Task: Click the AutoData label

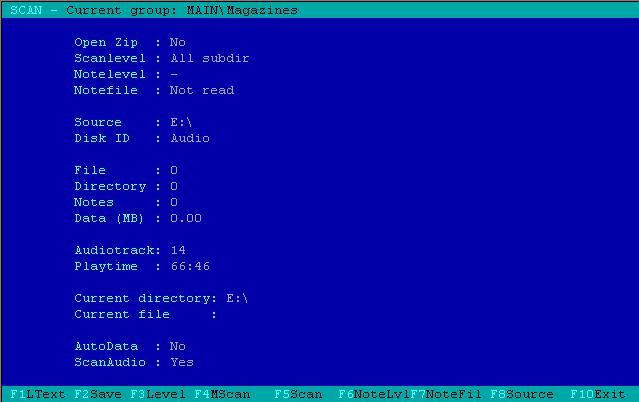Action: [x=106, y=347]
